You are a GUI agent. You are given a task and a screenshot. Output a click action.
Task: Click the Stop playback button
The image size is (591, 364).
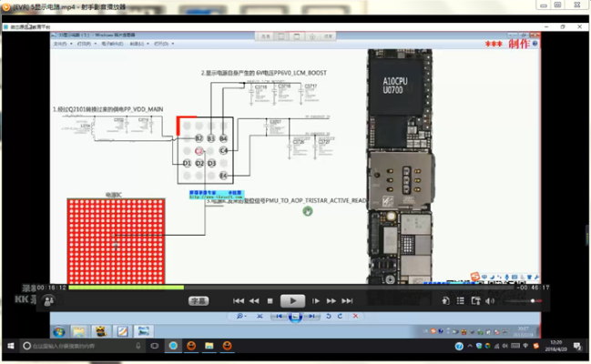point(270,300)
